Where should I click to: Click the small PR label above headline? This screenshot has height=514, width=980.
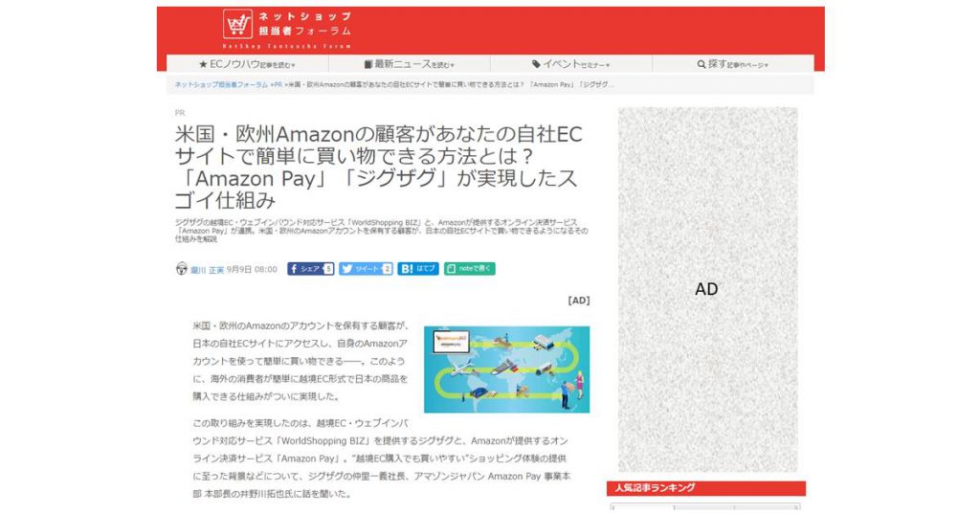(180, 113)
